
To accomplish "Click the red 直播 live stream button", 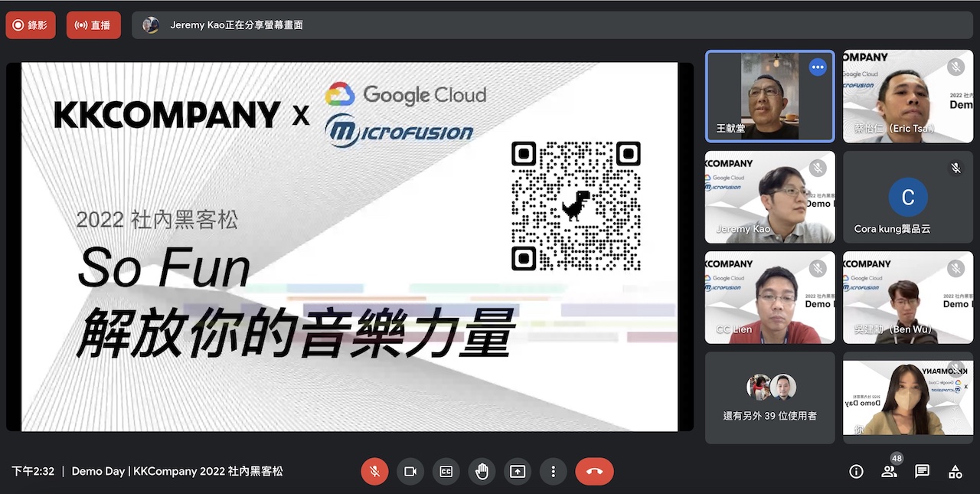I will 93,25.
